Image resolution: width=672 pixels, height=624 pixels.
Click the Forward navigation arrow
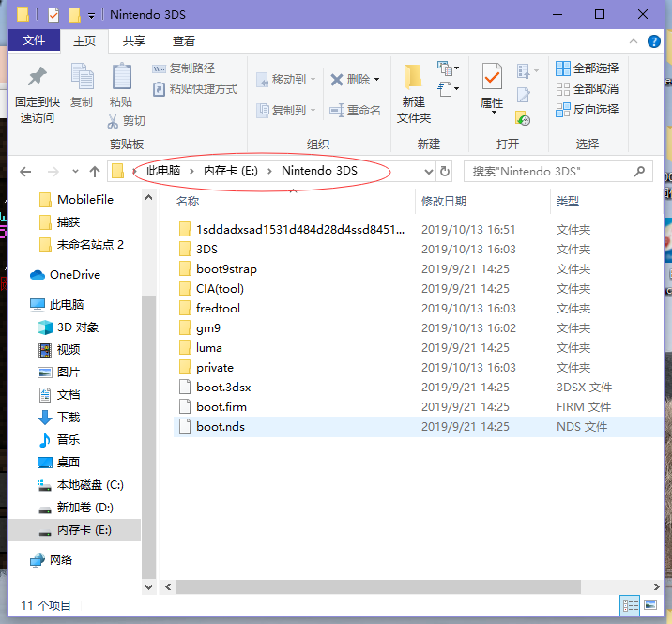coord(53,172)
